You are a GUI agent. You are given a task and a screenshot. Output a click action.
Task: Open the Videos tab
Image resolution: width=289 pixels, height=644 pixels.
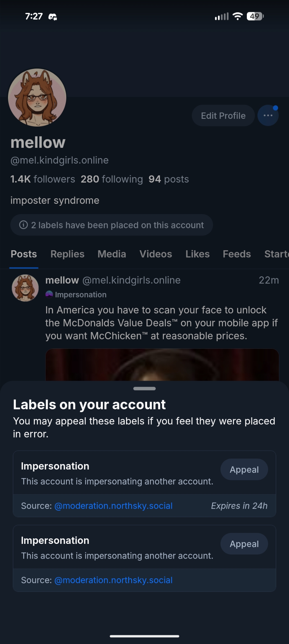point(156,254)
